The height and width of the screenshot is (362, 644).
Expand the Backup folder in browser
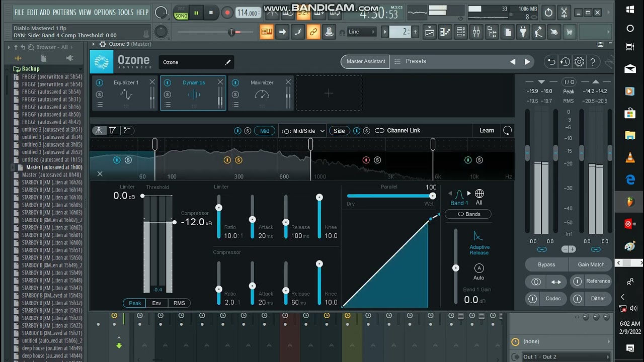30,68
